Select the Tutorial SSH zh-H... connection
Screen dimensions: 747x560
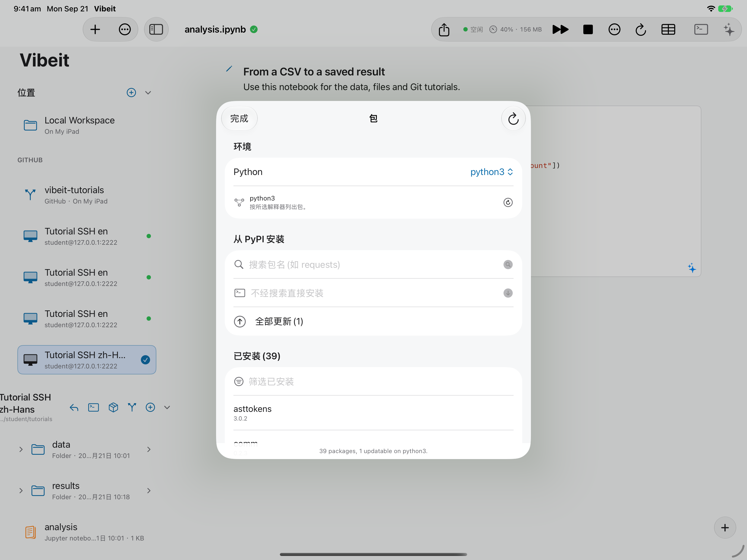[87, 359]
